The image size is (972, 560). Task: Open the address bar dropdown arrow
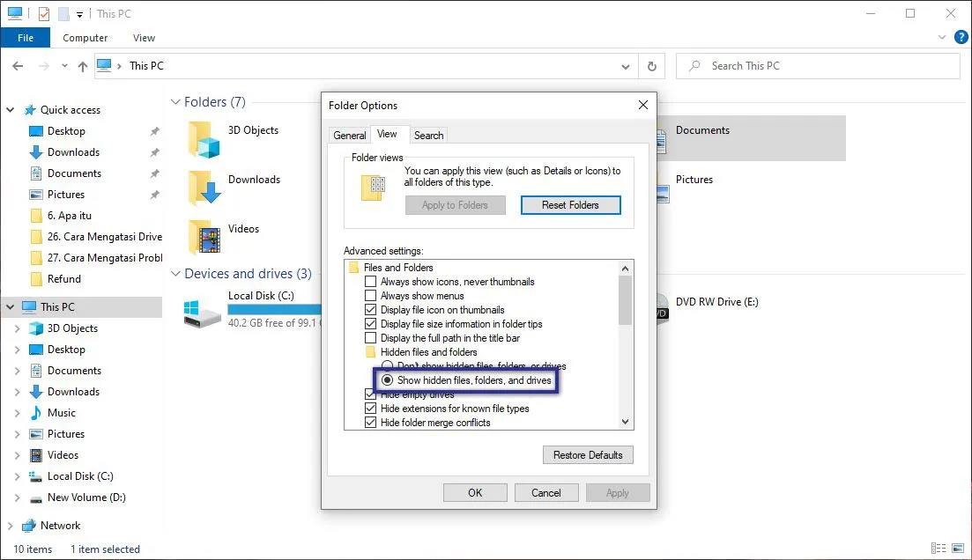626,66
